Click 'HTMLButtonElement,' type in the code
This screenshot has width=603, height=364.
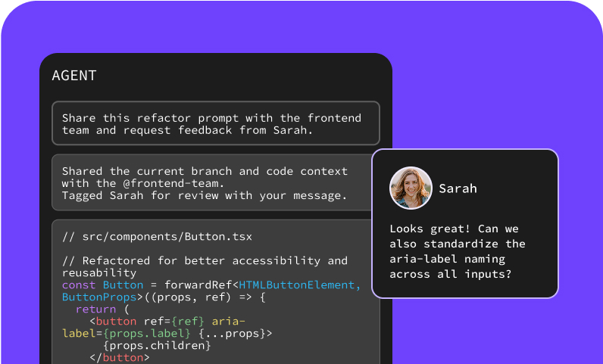point(300,285)
